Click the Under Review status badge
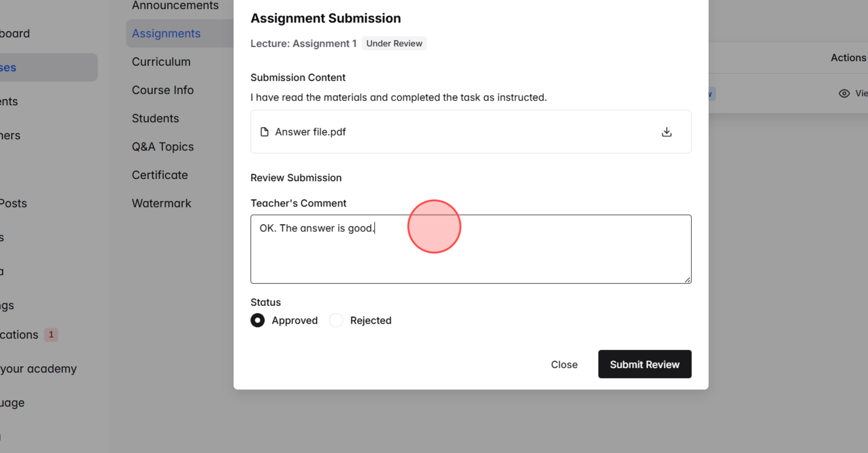868x453 pixels. click(x=394, y=43)
